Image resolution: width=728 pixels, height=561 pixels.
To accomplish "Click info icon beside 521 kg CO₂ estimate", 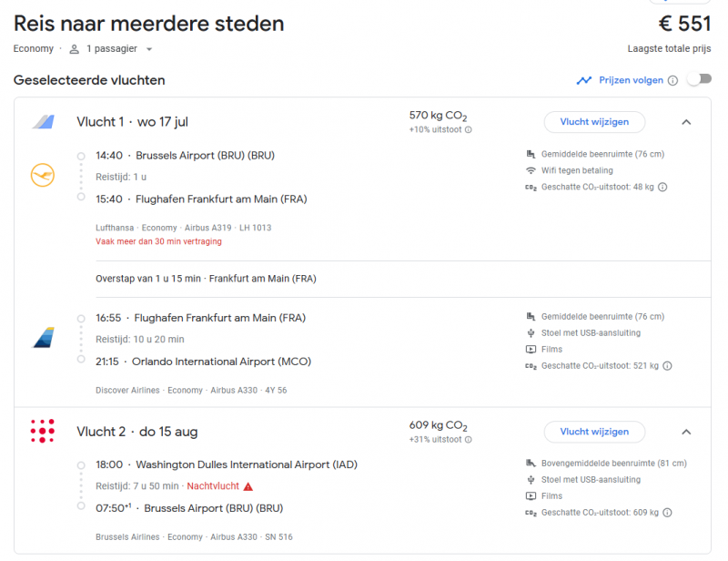I will coord(667,366).
